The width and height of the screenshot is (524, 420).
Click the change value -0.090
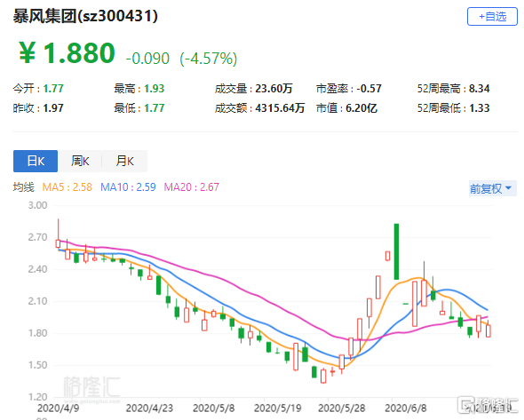[x=147, y=59]
